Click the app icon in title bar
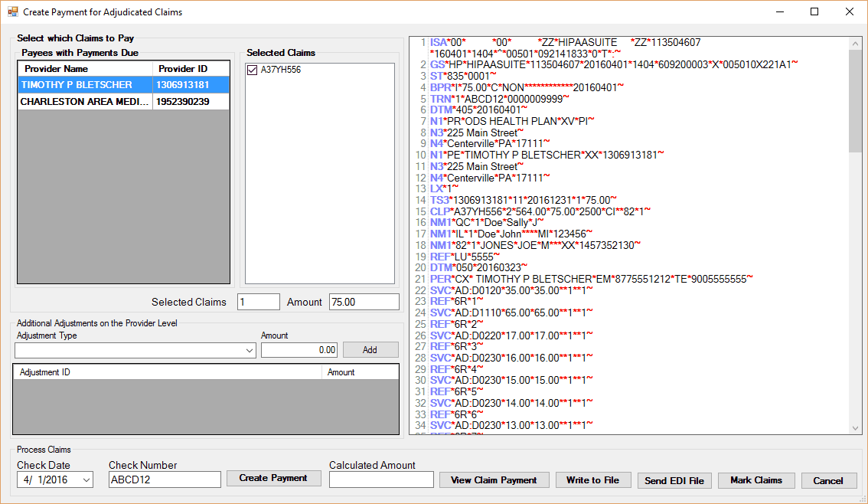 (x=11, y=12)
